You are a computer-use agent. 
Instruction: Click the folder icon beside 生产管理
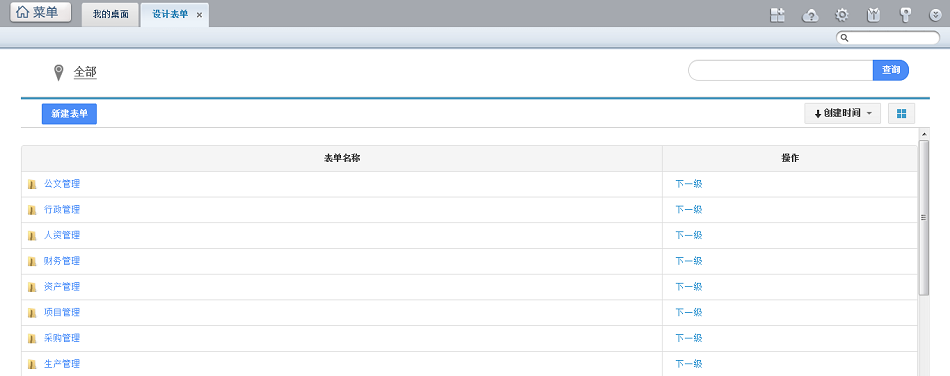click(32, 364)
